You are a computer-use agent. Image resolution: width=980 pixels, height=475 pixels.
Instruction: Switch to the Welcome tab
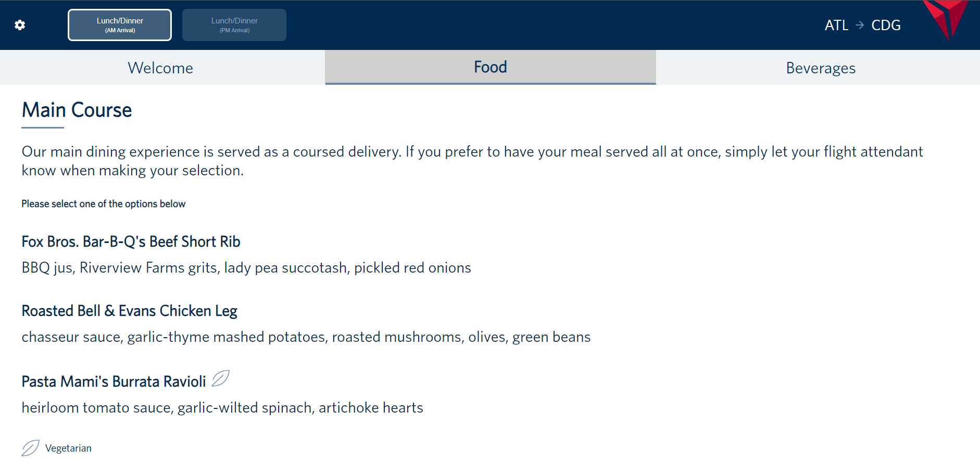pos(160,67)
